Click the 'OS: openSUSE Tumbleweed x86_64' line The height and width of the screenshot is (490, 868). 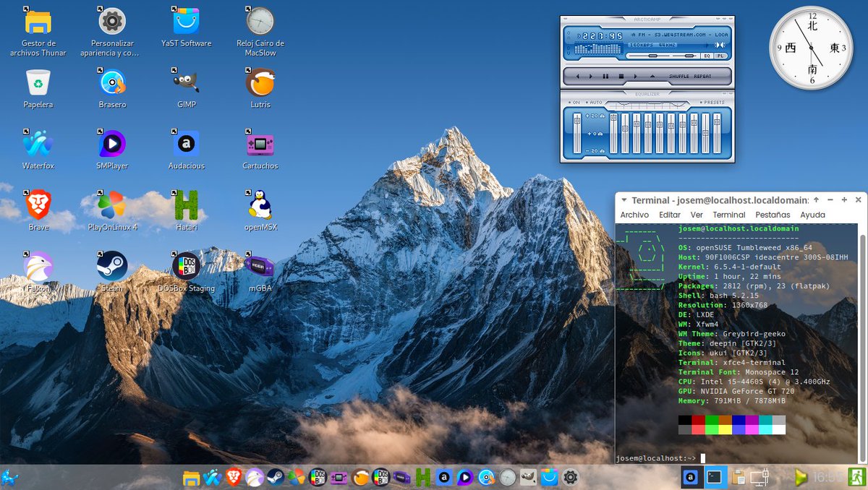[745, 248]
